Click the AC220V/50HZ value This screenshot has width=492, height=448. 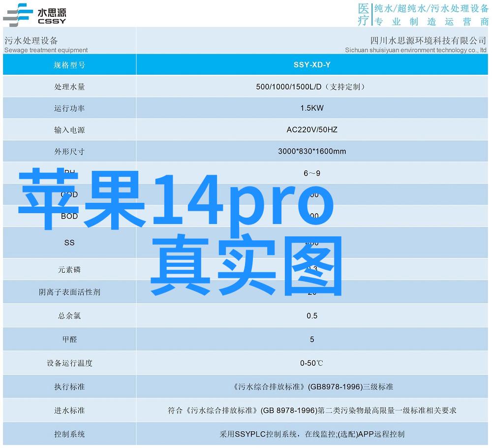312,129
